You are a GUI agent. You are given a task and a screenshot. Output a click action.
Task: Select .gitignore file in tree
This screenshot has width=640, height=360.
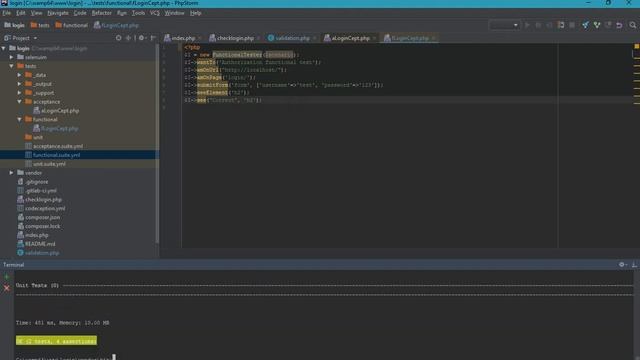[33, 182]
